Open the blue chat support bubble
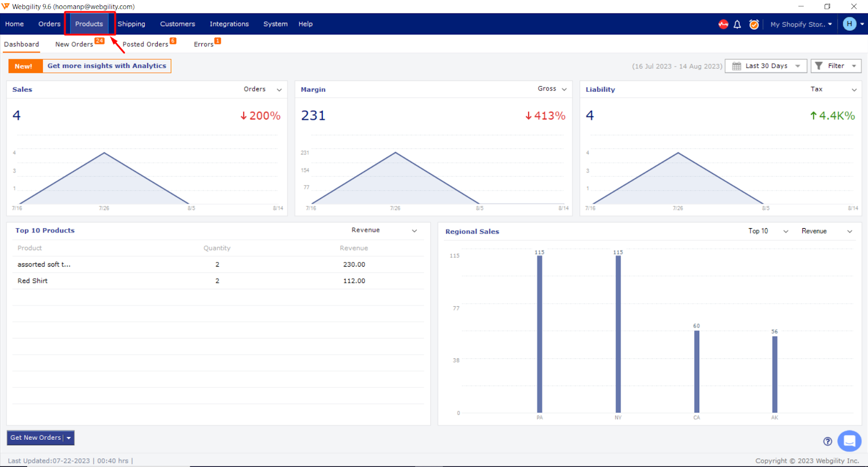Viewport: 868px width, 467px height. click(849, 441)
